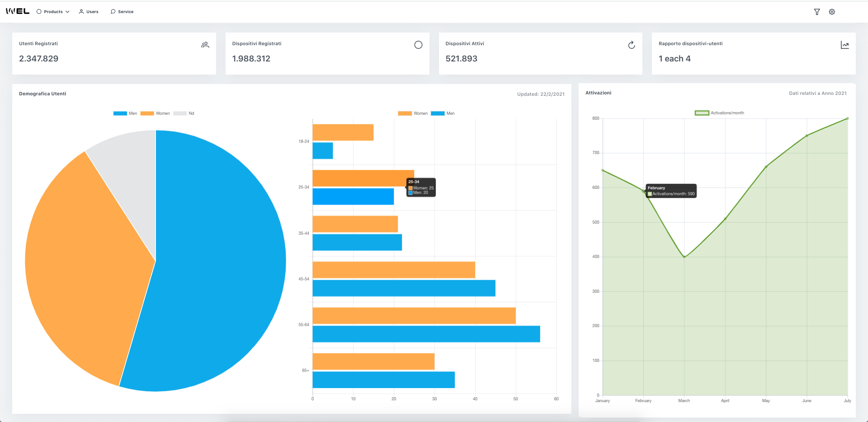Click the Men bar for 55-64
This screenshot has height=422, width=868.
coord(426,334)
